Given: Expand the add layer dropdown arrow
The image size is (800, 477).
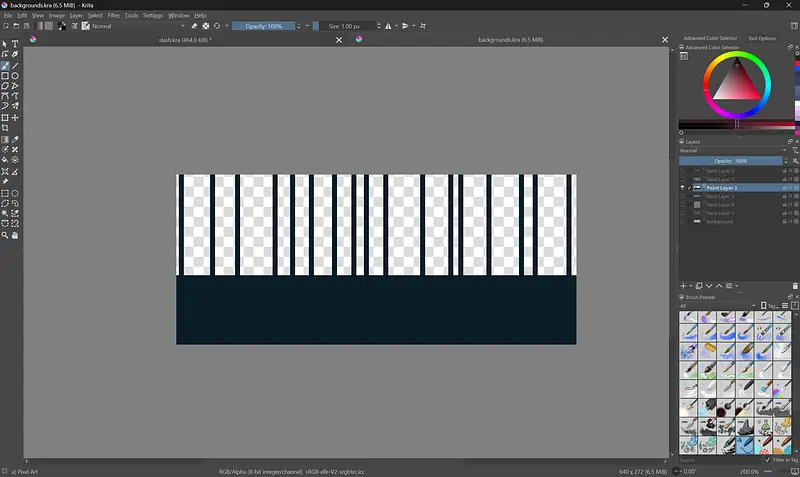Looking at the screenshot, I should pyautogui.click(x=690, y=286).
